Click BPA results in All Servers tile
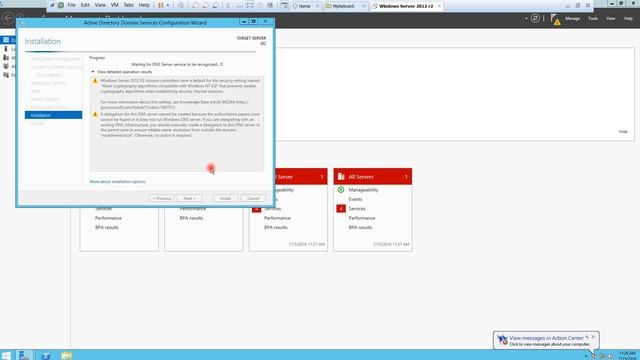 tap(360, 227)
